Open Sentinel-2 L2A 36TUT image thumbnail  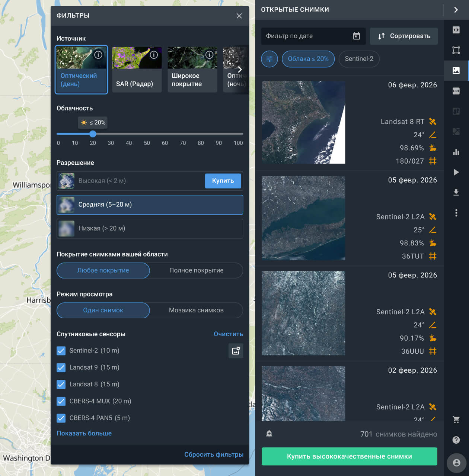click(x=303, y=218)
